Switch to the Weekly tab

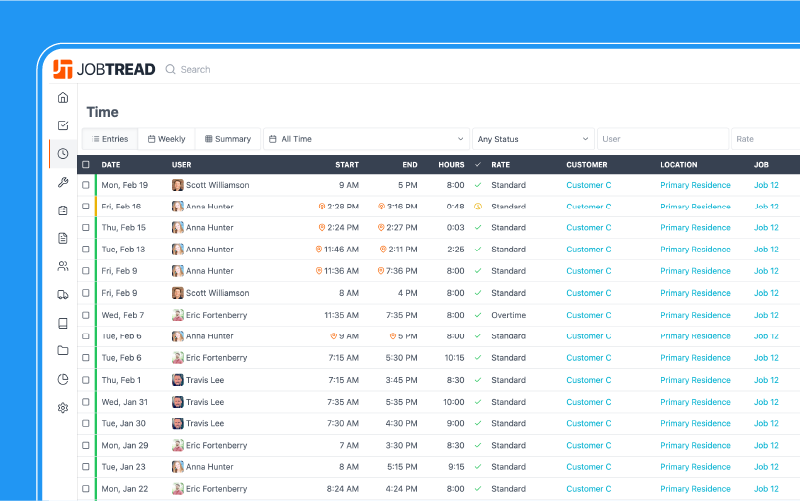coord(167,139)
